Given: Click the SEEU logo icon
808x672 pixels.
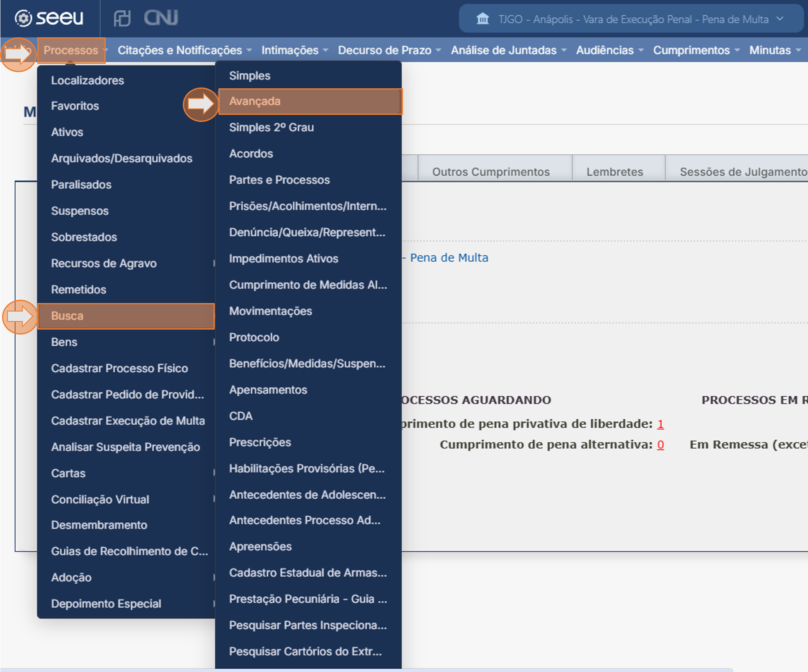Looking at the screenshot, I should (24, 18).
